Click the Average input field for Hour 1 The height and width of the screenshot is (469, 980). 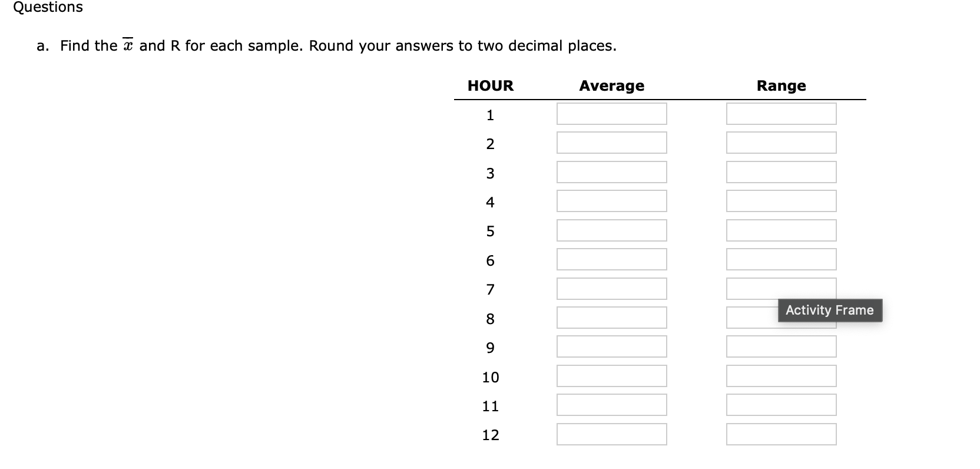click(x=611, y=114)
